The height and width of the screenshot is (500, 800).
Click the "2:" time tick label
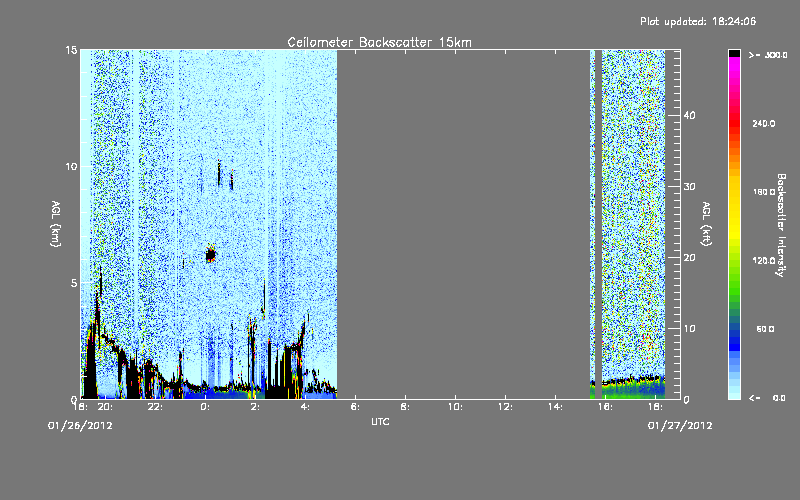pos(255,407)
